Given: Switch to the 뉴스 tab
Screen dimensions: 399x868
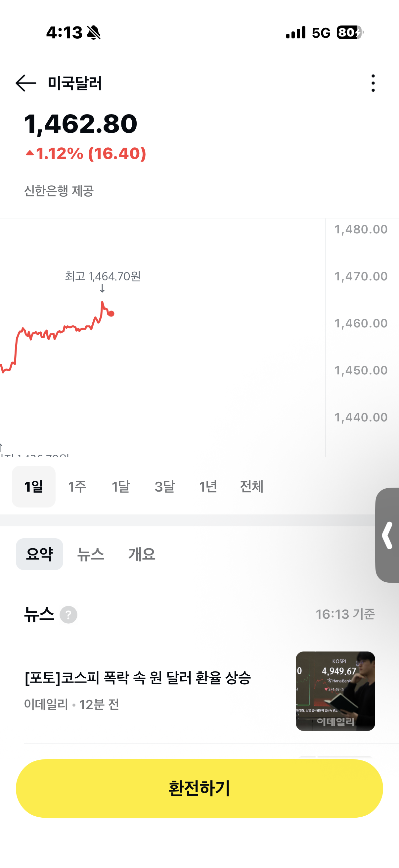Looking at the screenshot, I should (91, 554).
